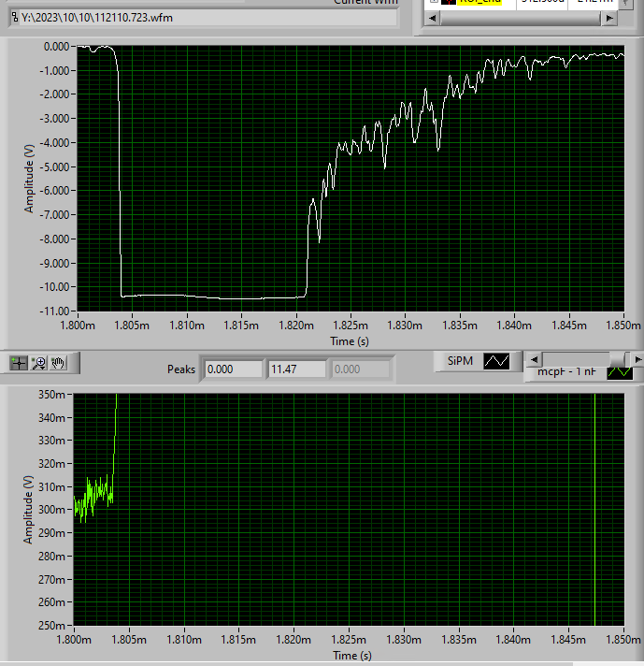Screen dimensions: 644x666
Task: Click the SiPM plot legend line icon
Action: 496,361
